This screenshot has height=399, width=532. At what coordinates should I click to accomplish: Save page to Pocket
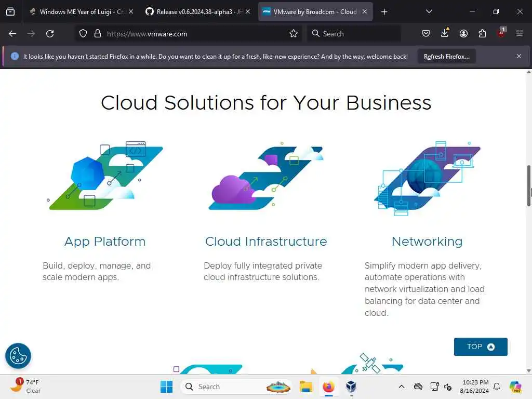click(426, 34)
